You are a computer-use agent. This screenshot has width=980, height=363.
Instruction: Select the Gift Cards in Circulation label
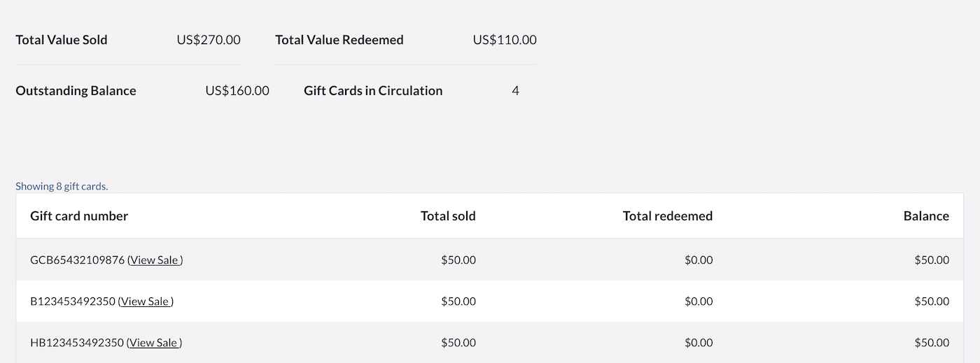pyautogui.click(x=373, y=91)
